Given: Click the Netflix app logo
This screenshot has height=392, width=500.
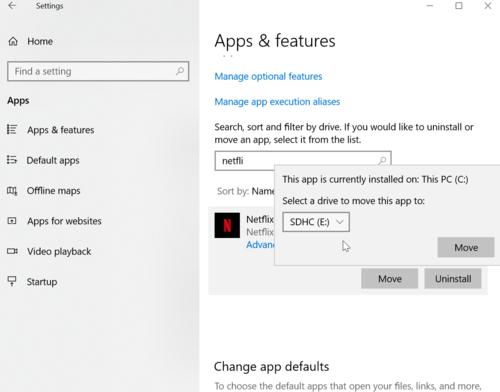Looking at the screenshot, I should pyautogui.click(x=227, y=225).
